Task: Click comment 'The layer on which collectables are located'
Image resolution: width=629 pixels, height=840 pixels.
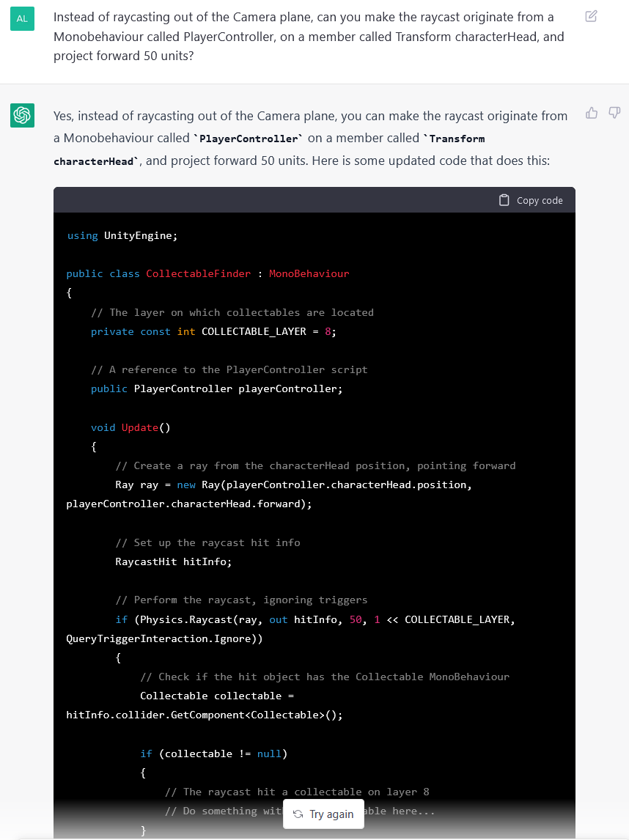Action: [232, 312]
